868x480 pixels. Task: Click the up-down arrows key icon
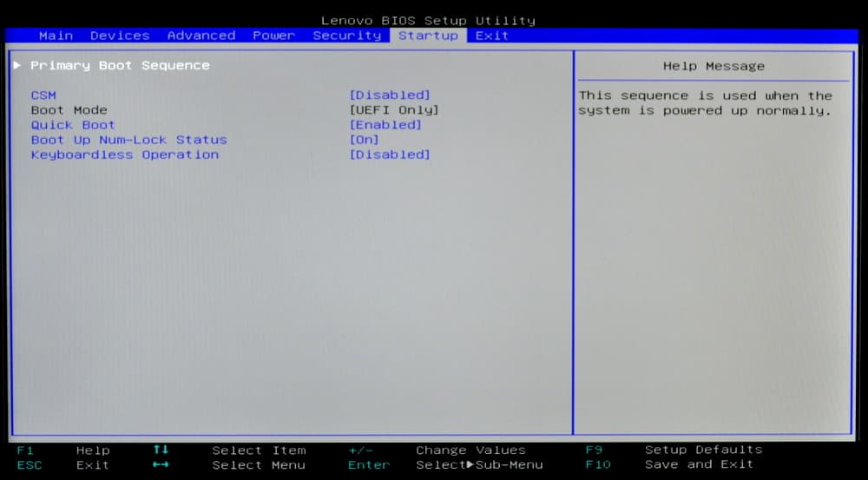161,450
